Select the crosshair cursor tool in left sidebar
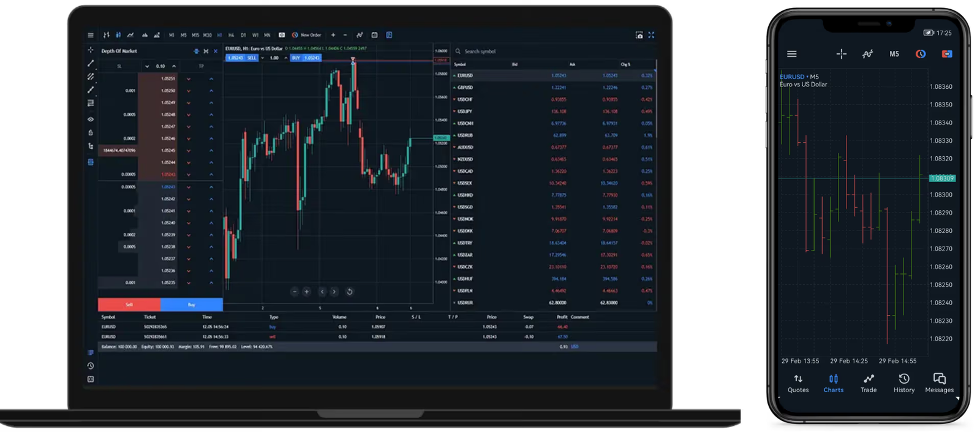Screen dimensions: 980x432 [x=91, y=50]
